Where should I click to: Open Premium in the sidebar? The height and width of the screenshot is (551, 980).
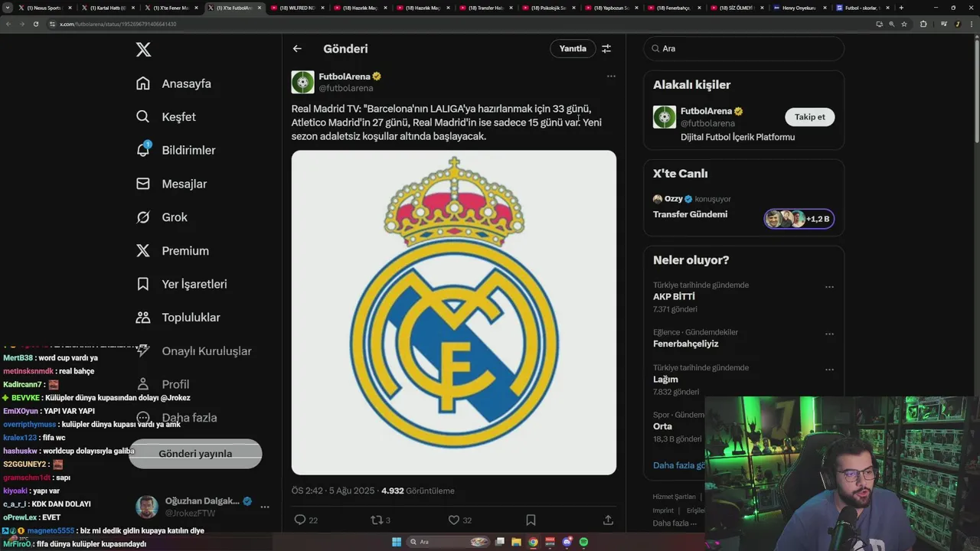[172, 251]
